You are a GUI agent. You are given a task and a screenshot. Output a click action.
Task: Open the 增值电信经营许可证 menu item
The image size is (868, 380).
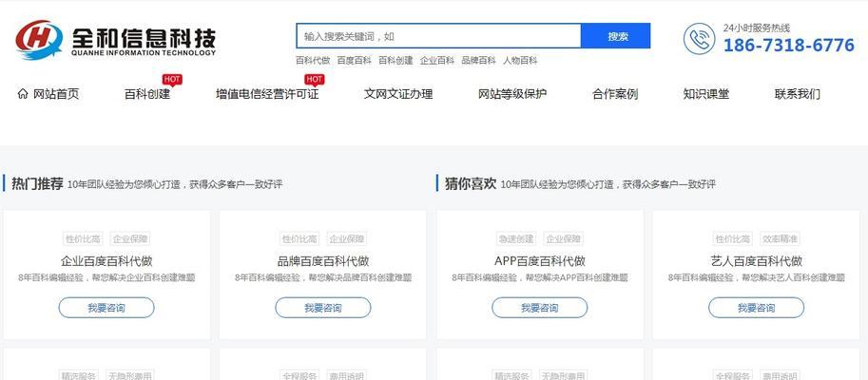coord(267,94)
